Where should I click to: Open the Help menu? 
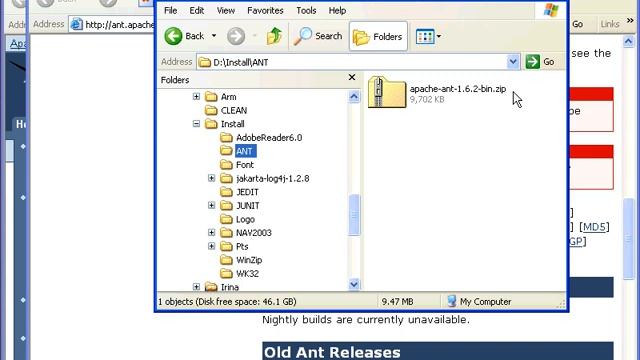click(x=337, y=11)
